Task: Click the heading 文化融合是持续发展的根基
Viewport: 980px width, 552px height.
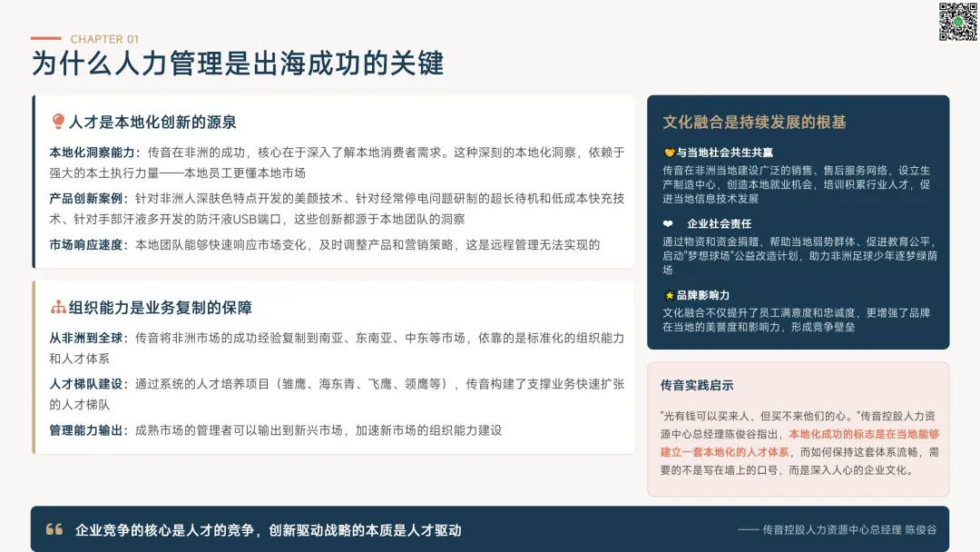Action: tap(754, 122)
